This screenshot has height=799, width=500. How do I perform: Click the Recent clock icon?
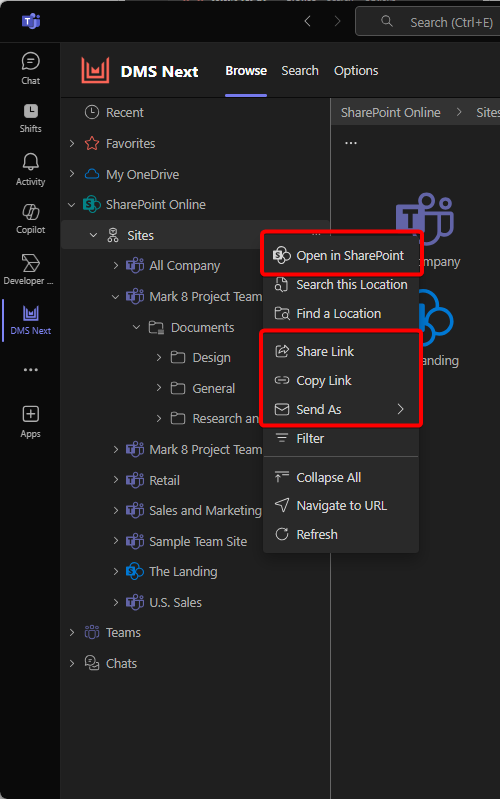coord(92,112)
